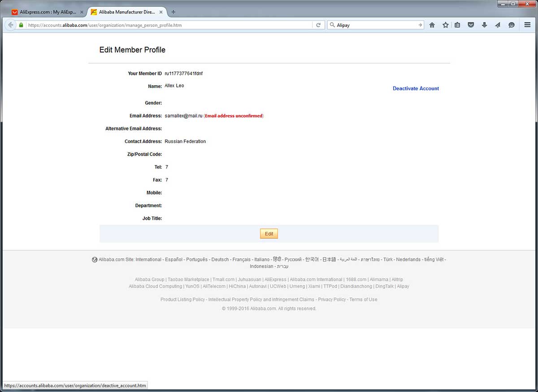Click the Email address unconfirmed notice
This screenshot has height=392, width=538.
tap(234, 116)
